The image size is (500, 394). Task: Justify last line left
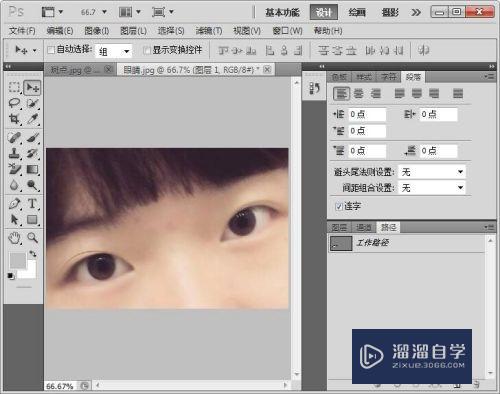(x=399, y=94)
